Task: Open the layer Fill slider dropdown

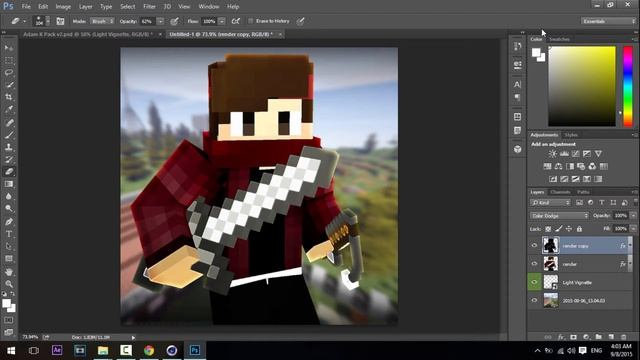Action: [633, 229]
